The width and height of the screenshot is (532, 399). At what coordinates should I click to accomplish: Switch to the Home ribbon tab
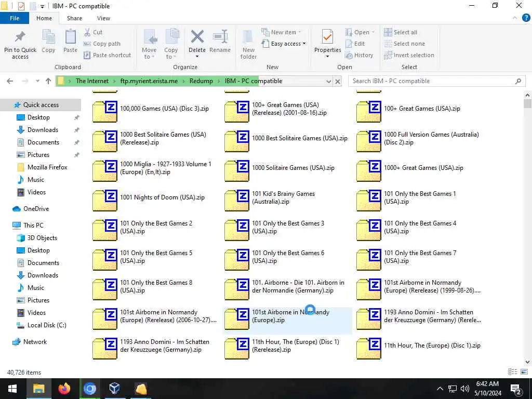tap(44, 18)
